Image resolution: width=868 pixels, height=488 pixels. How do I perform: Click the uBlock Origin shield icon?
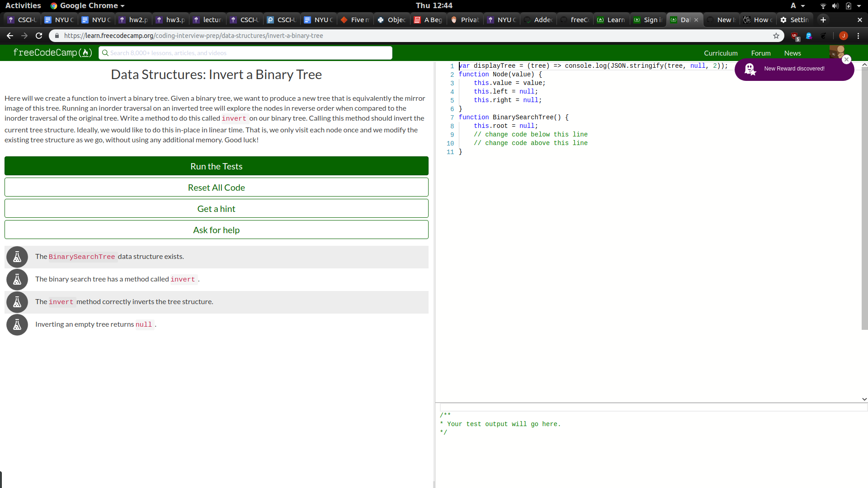(794, 35)
